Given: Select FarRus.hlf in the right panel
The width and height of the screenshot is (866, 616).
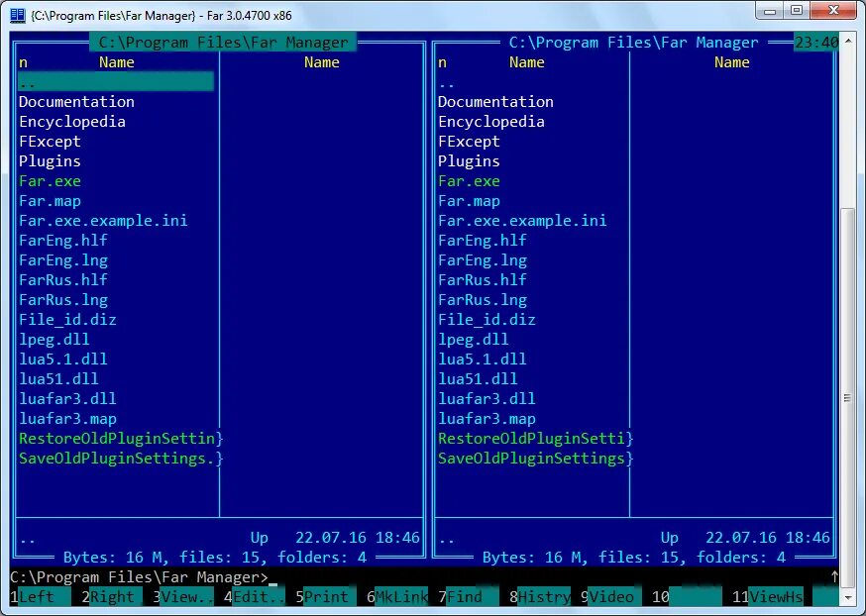Looking at the screenshot, I should point(483,280).
